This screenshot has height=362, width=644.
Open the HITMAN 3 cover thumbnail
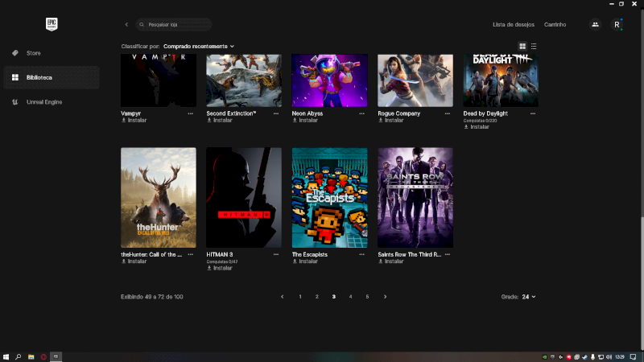[244, 197]
